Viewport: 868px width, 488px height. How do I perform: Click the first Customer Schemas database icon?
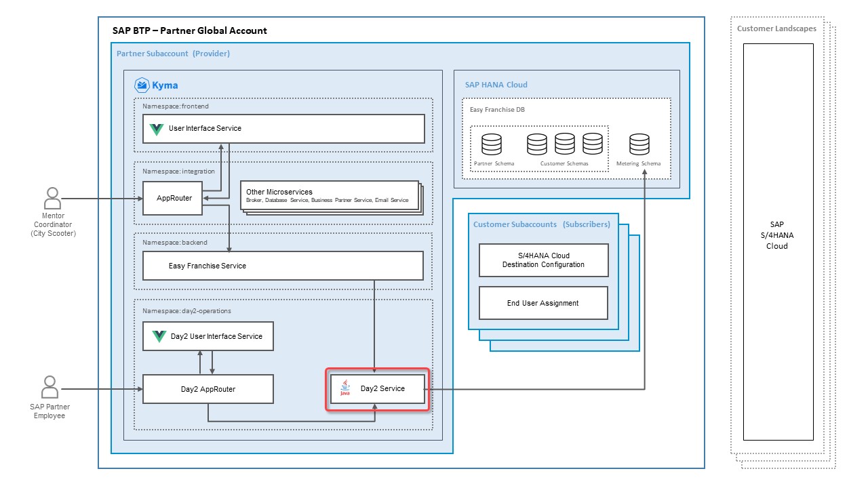537,144
